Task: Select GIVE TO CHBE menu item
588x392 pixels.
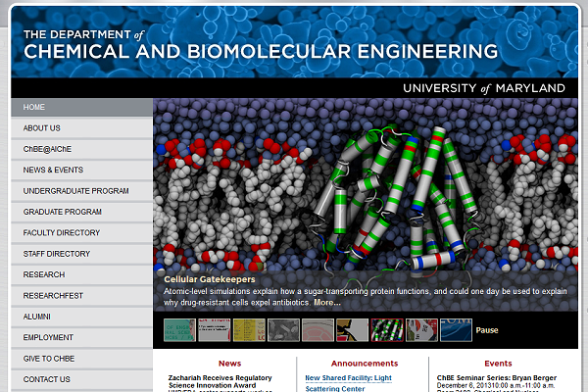Action: 81,359
